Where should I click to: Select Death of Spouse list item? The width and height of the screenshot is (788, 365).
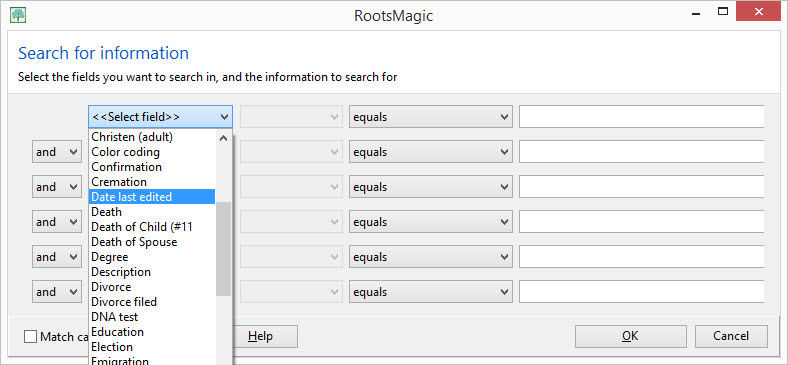(152, 242)
